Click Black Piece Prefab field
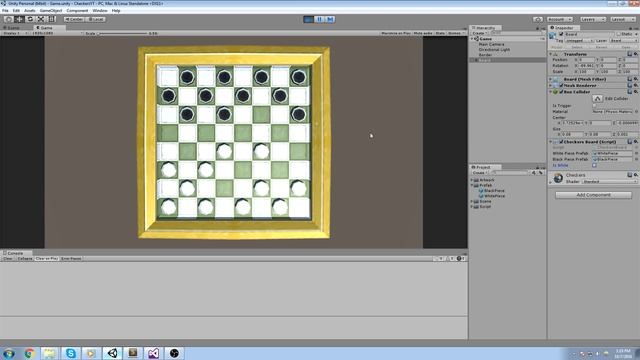The width and height of the screenshot is (640, 360). [612, 159]
